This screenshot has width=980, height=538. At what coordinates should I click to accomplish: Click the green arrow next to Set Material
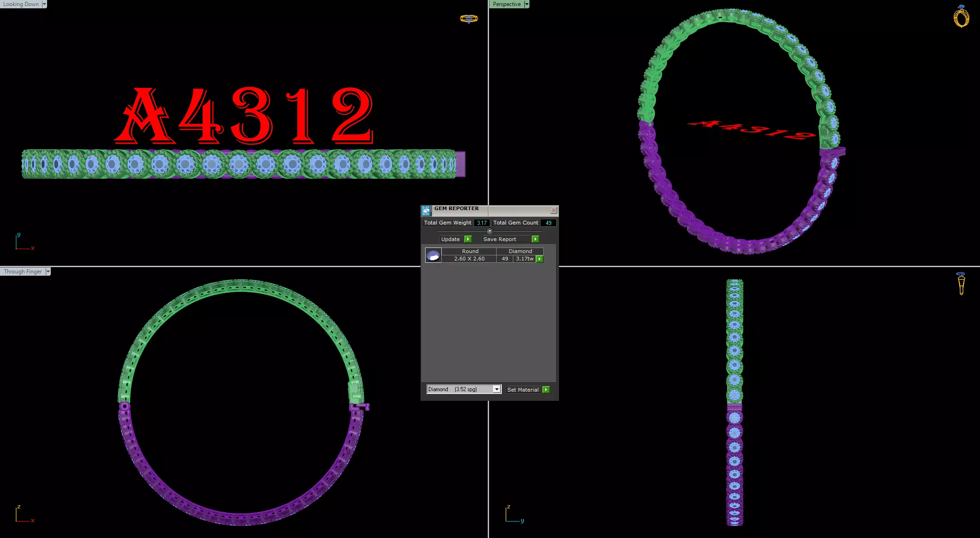[x=546, y=390]
